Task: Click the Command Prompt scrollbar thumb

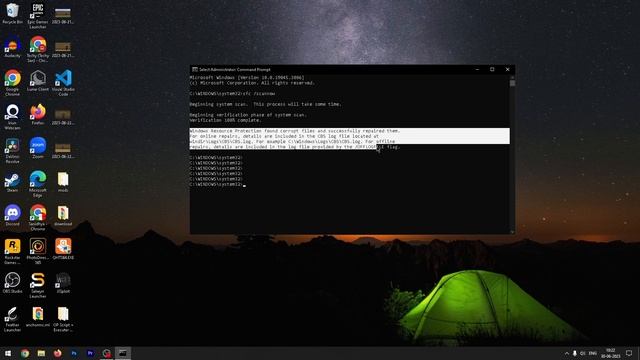Action: [x=512, y=83]
